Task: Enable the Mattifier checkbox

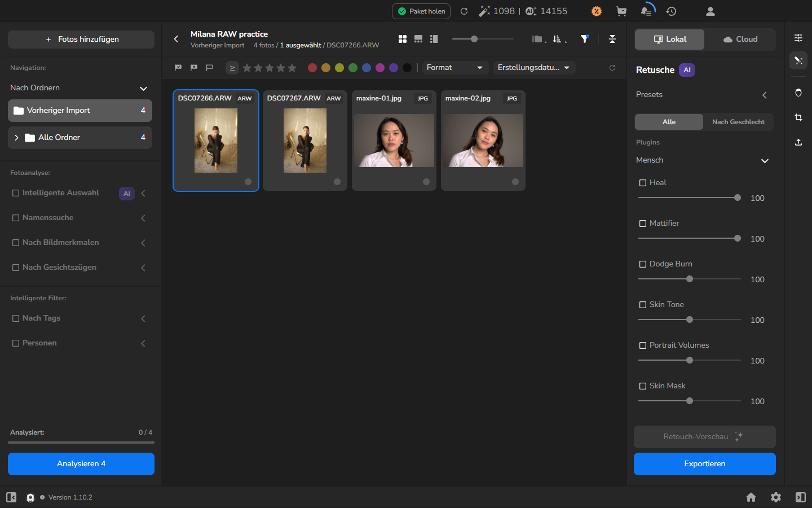Action: pyautogui.click(x=643, y=224)
